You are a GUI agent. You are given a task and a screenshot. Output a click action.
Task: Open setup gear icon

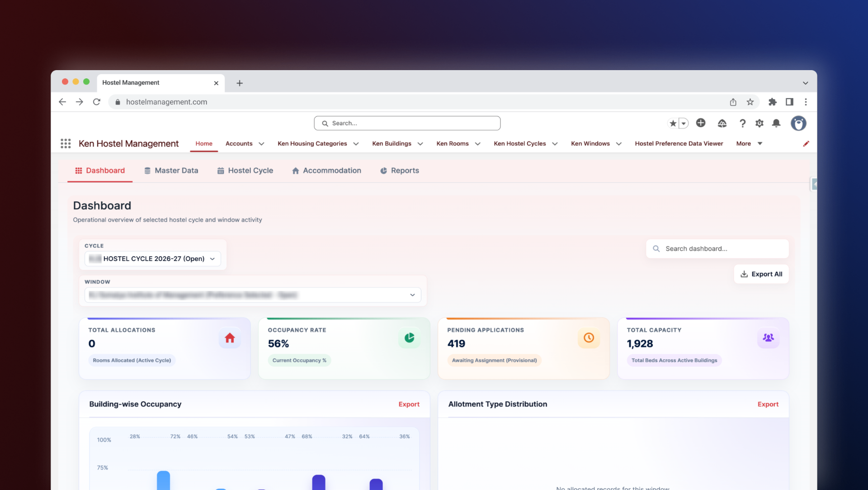759,123
